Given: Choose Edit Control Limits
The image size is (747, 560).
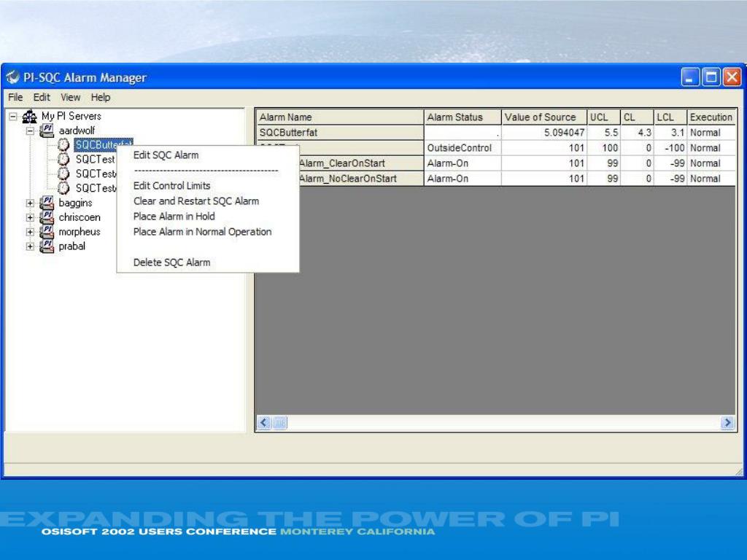Looking at the screenshot, I should point(171,186).
